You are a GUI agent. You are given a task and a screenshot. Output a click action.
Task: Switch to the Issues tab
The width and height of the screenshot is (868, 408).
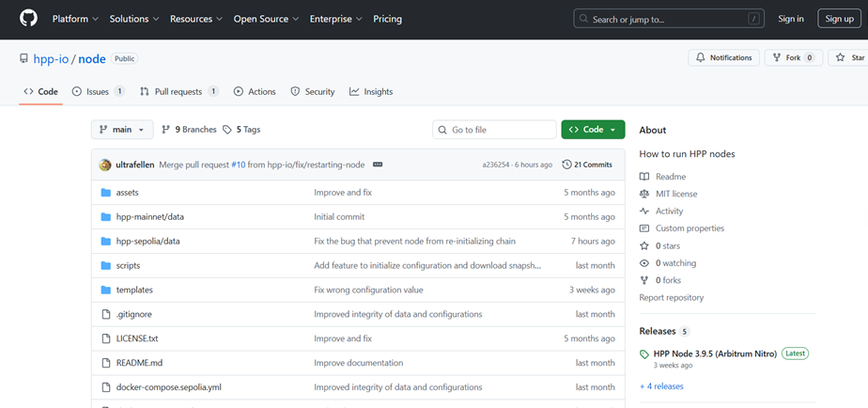tap(99, 91)
